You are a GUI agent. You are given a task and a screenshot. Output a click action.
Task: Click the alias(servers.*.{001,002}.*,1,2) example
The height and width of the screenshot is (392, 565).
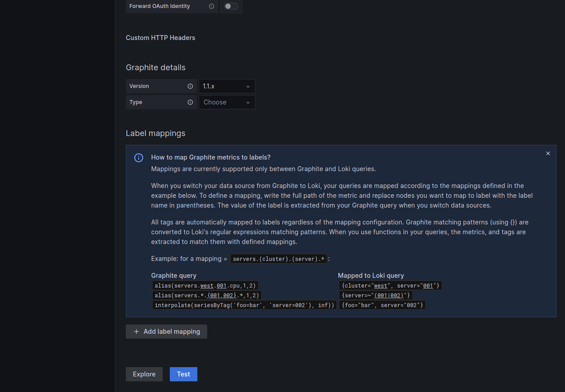(x=207, y=295)
